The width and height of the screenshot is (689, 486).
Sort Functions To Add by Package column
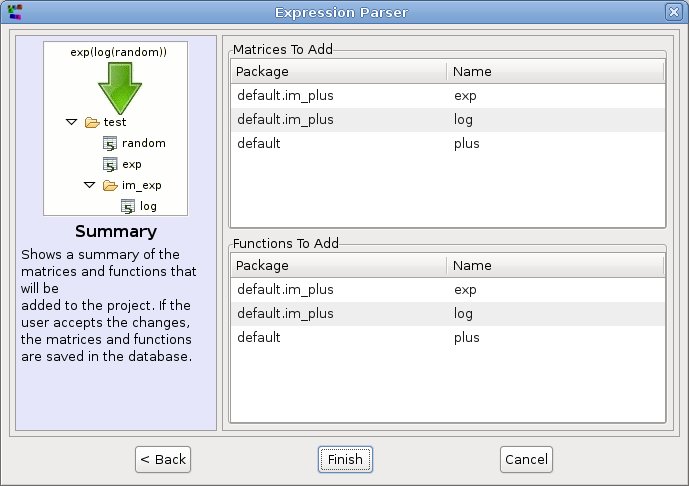point(338,266)
